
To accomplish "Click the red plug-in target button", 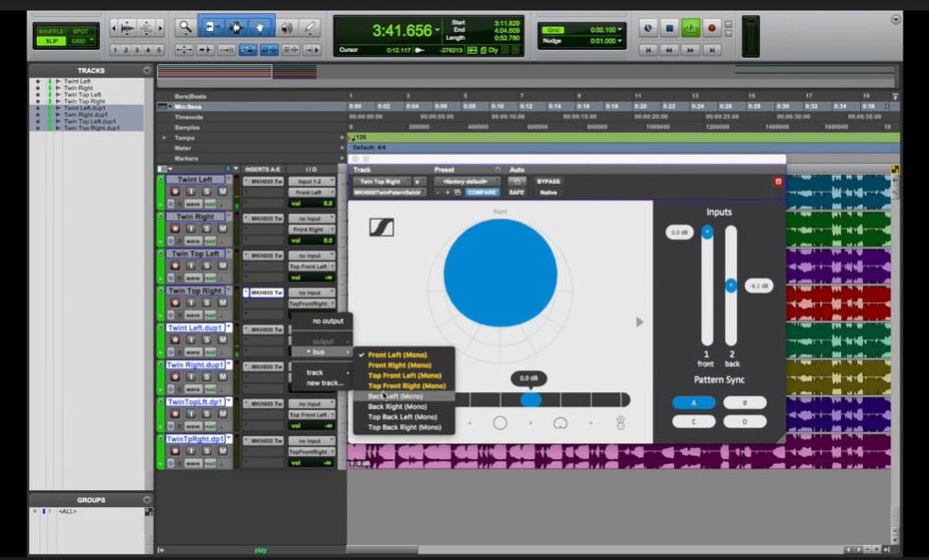I will click(x=778, y=181).
